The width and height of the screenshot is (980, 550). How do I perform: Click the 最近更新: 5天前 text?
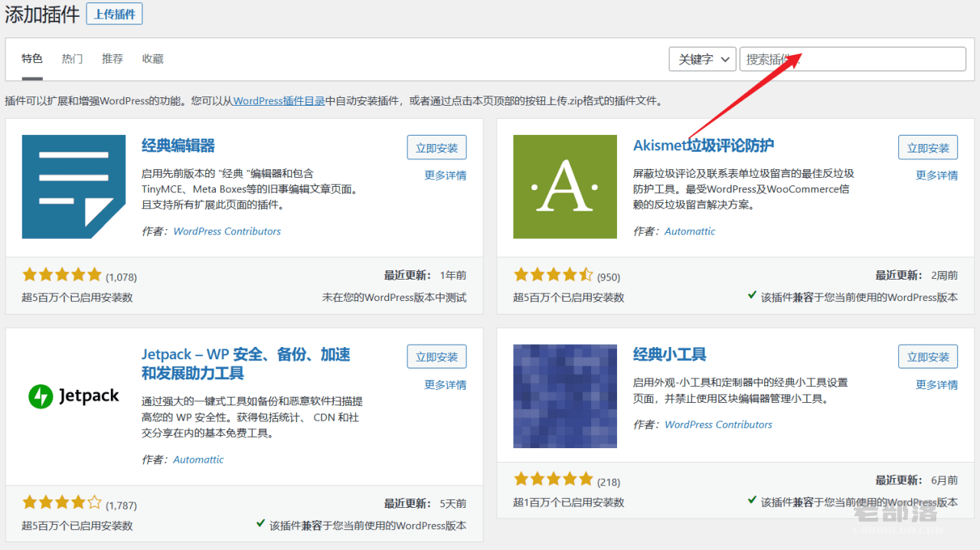click(x=425, y=503)
